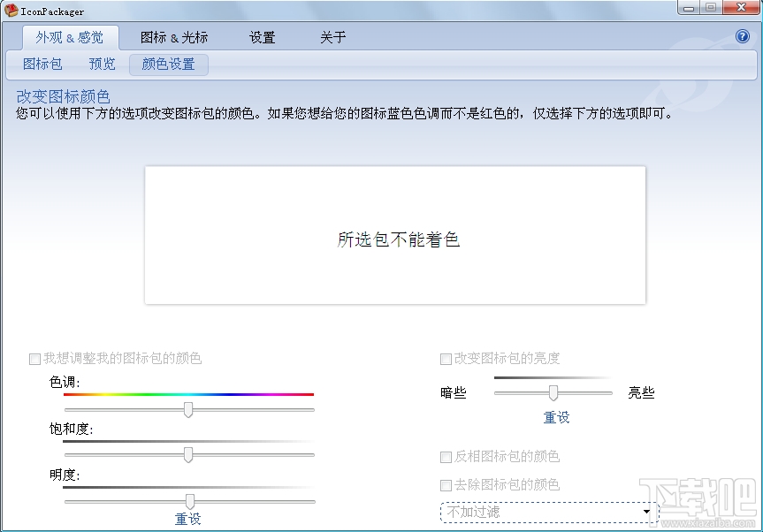Image resolution: width=763 pixels, height=532 pixels.
Task: Switch to the 图标 & 光标 tab
Action: (x=173, y=37)
